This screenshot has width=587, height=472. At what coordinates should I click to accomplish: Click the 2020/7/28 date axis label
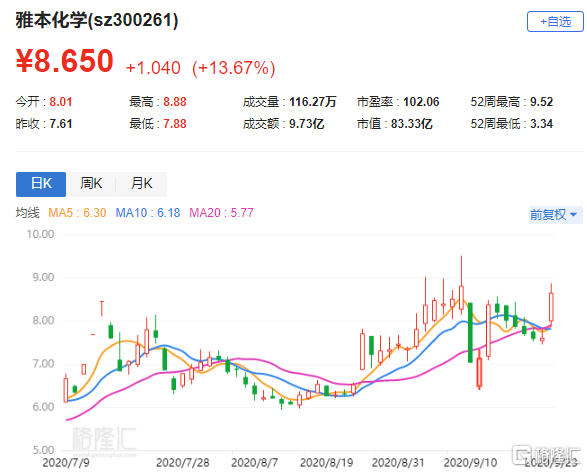(x=183, y=463)
